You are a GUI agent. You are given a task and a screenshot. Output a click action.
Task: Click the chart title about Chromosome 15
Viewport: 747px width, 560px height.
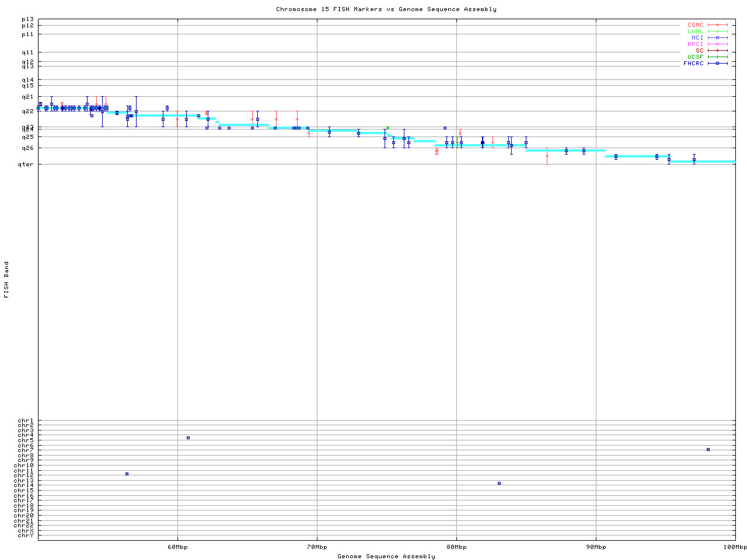point(386,9)
